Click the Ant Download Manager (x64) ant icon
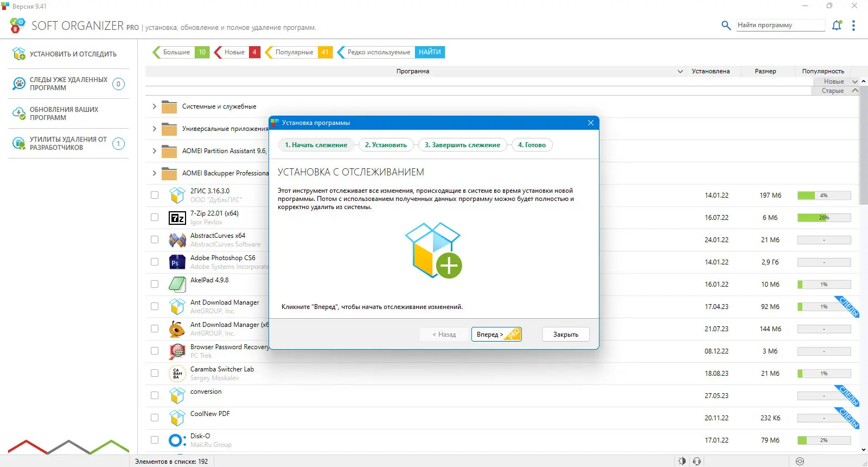 (177, 329)
